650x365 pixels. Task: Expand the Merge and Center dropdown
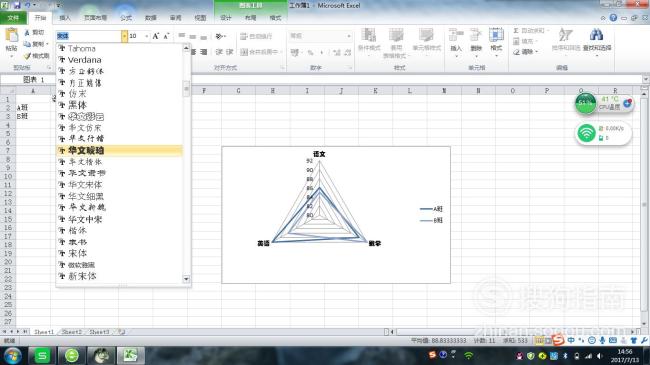click(x=280, y=52)
